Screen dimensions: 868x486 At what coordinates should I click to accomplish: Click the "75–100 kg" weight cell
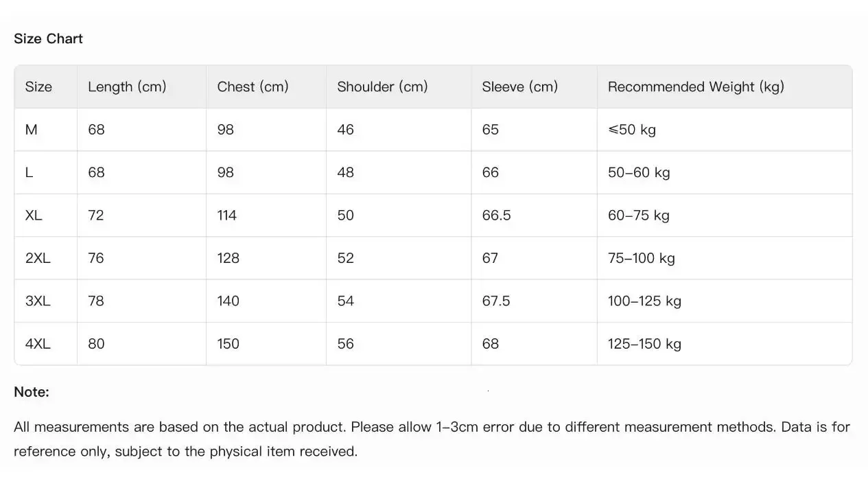(641, 258)
